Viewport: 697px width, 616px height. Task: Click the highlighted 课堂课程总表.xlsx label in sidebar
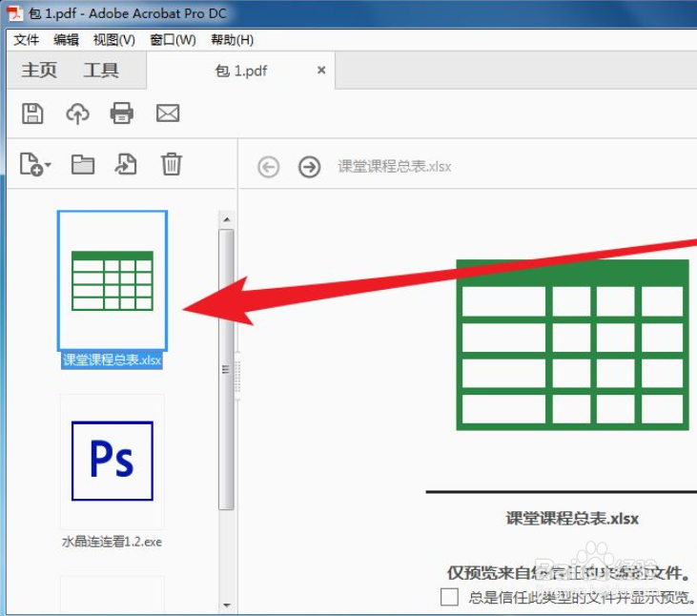(x=112, y=360)
